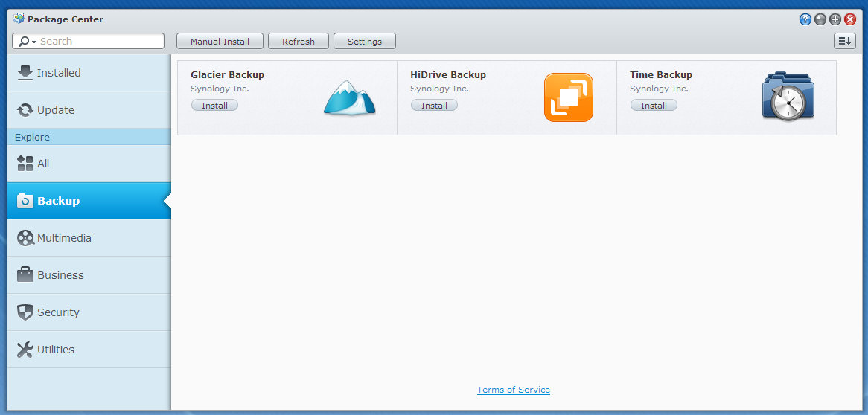Click the Explore section header
868x415 pixels.
point(89,138)
